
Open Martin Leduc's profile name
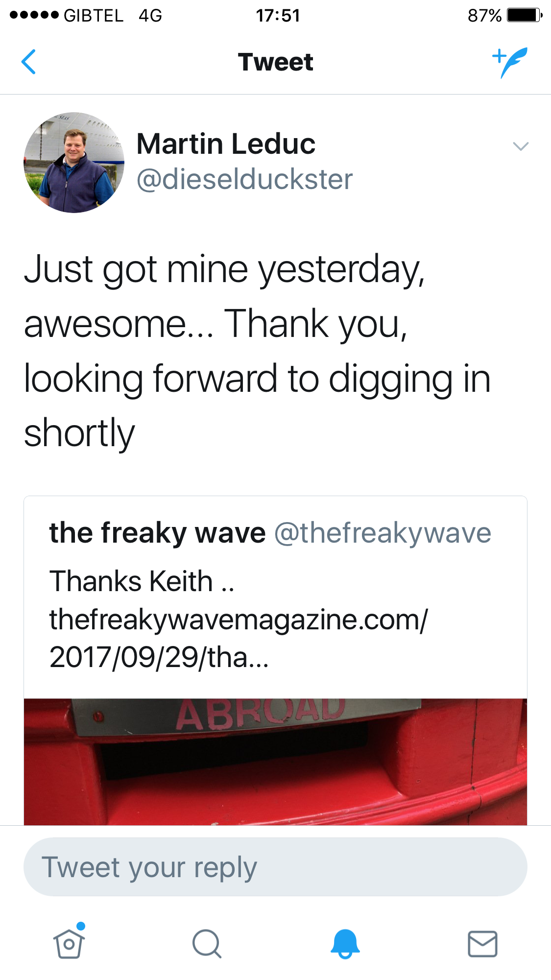[x=226, y=144]
